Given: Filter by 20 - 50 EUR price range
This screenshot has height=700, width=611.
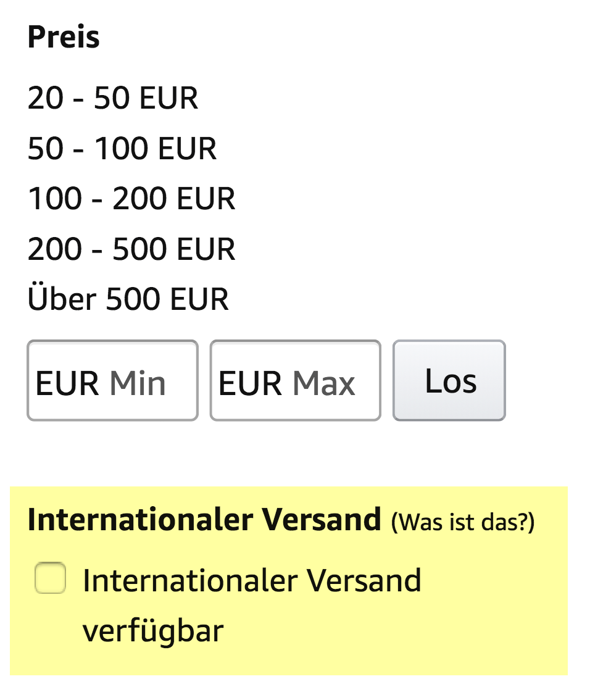Looking at the screenshot, I should click(112, 99).
